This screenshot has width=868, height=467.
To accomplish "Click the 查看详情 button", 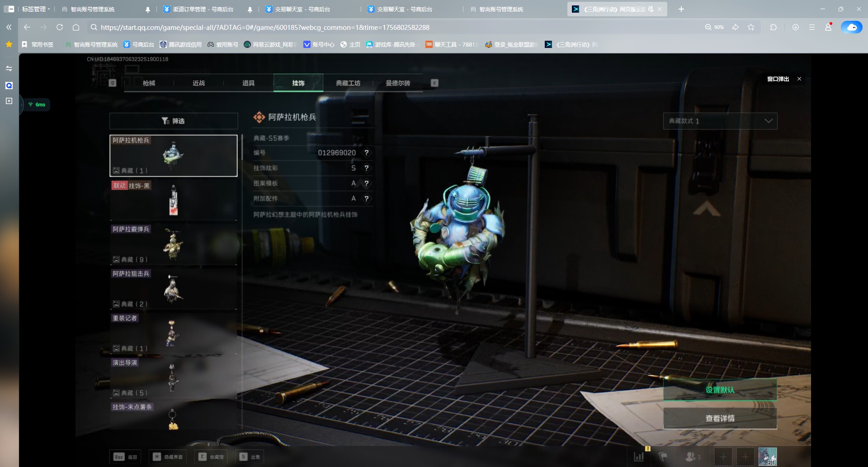I will 720,418.
